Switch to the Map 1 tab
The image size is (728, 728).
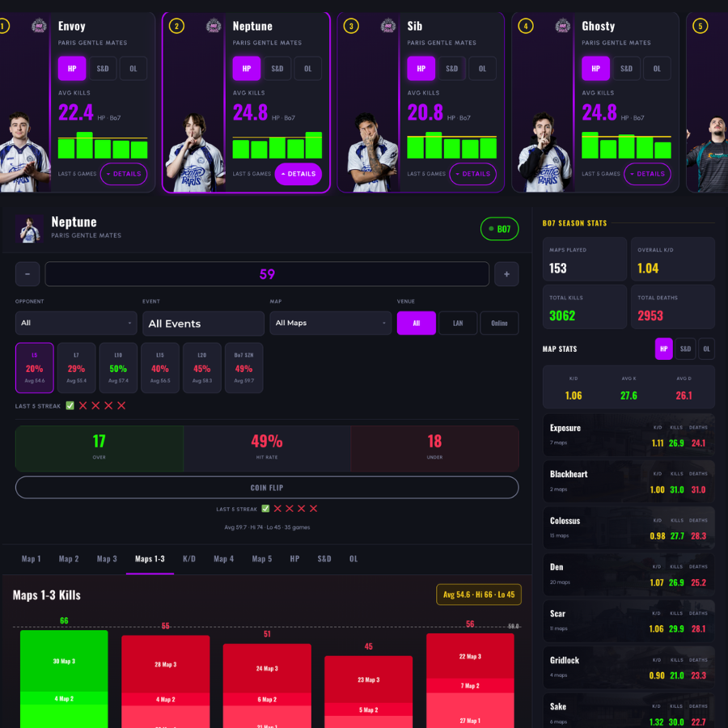[x=31, y=559]
